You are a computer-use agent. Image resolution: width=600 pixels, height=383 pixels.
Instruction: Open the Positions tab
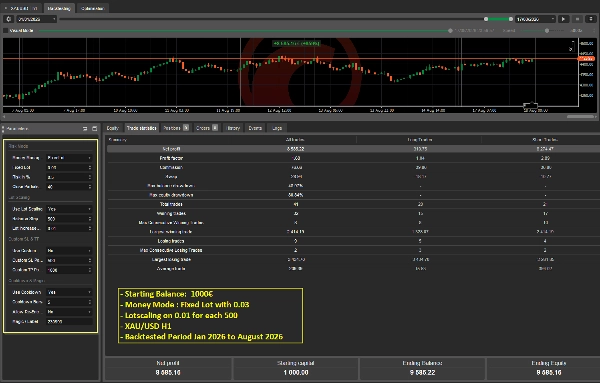coord(176,128)
